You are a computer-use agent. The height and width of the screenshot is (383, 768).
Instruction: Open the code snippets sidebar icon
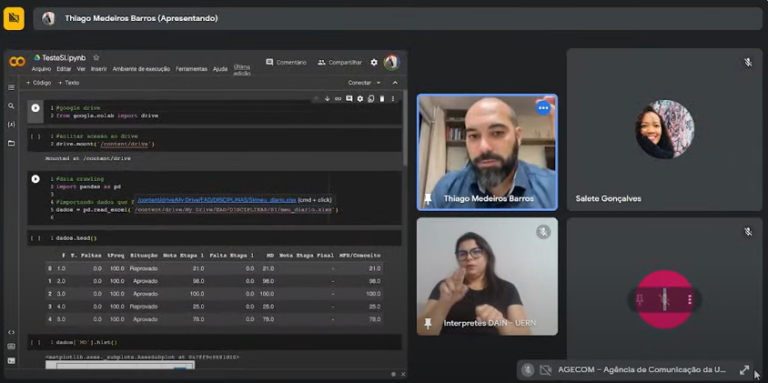(11, 332)
